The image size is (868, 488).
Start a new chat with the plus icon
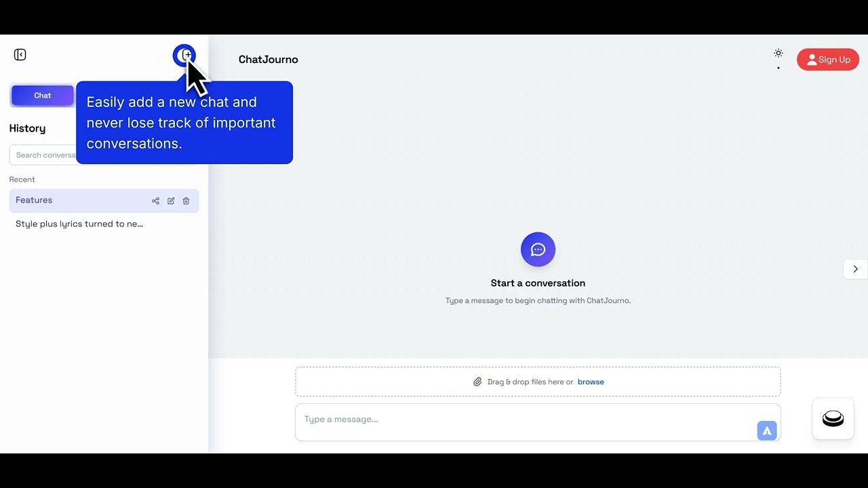point(184,55)
